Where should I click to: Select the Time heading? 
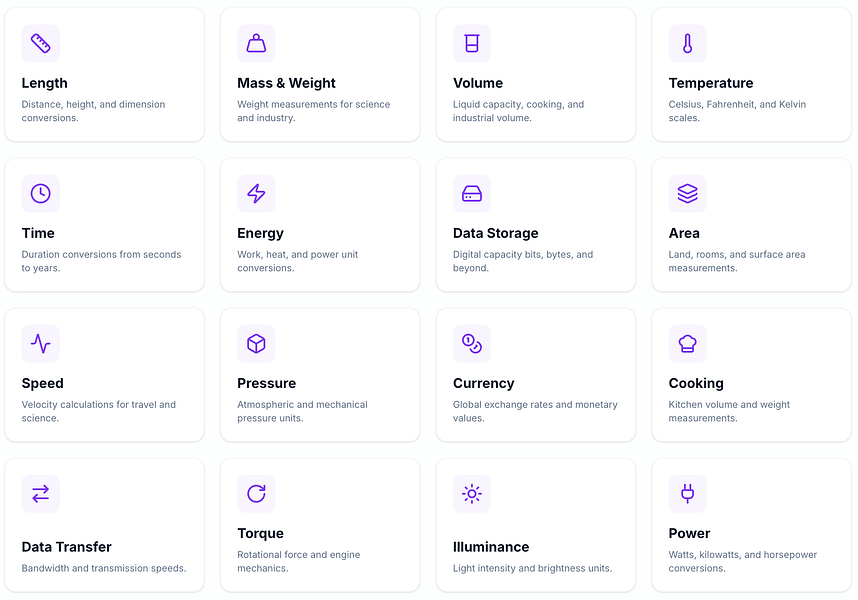[38, 233]
